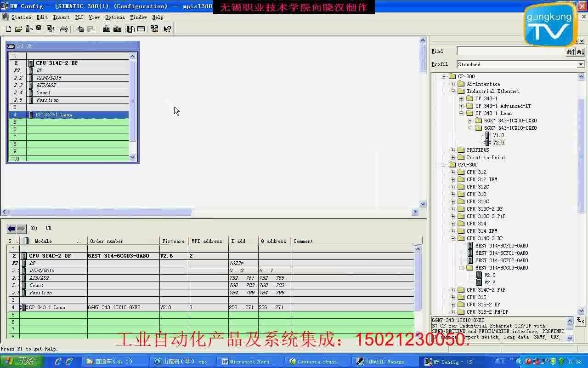Click the station window horizontal scrollbar
This screenshot has width=588, height=368.
[x=209, y=212]
